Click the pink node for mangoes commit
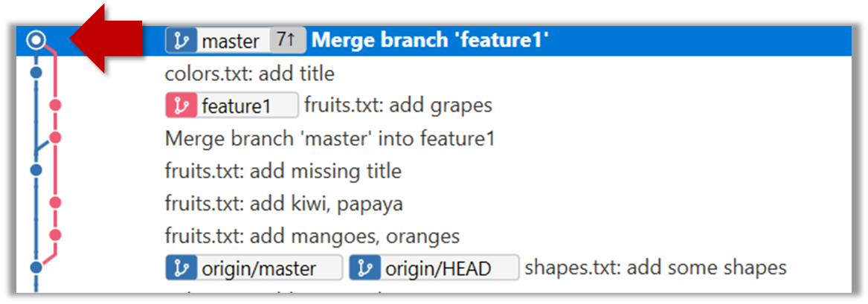 click(54, 235)
